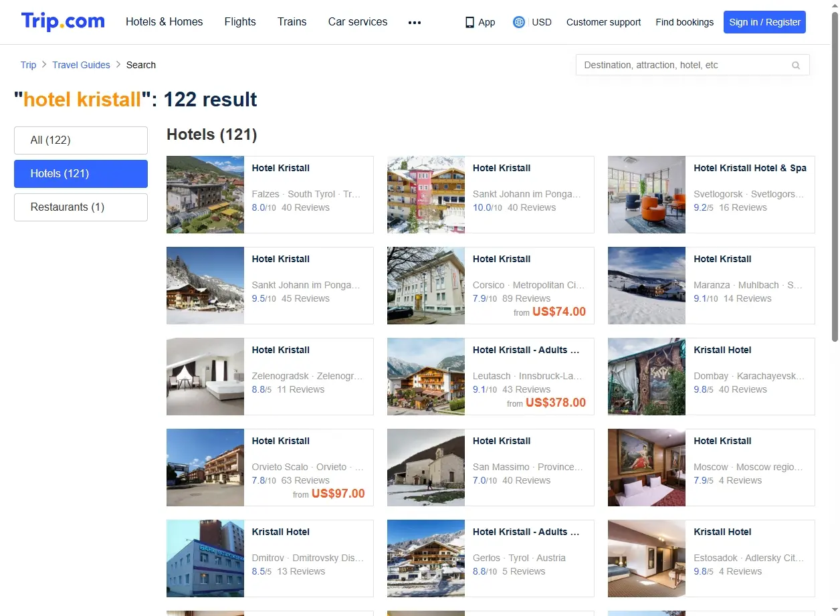Click US$97.00 price on Orvieto hotel
Image resolution: width=840 pixels, height=616 pixels.
click(338, 494)
